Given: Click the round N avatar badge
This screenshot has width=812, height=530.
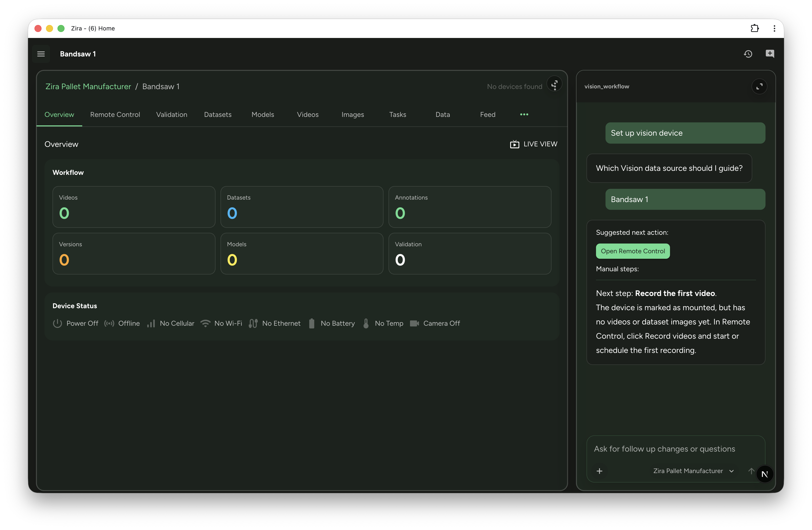Looking at the screenshot, I should pos(764,474).
